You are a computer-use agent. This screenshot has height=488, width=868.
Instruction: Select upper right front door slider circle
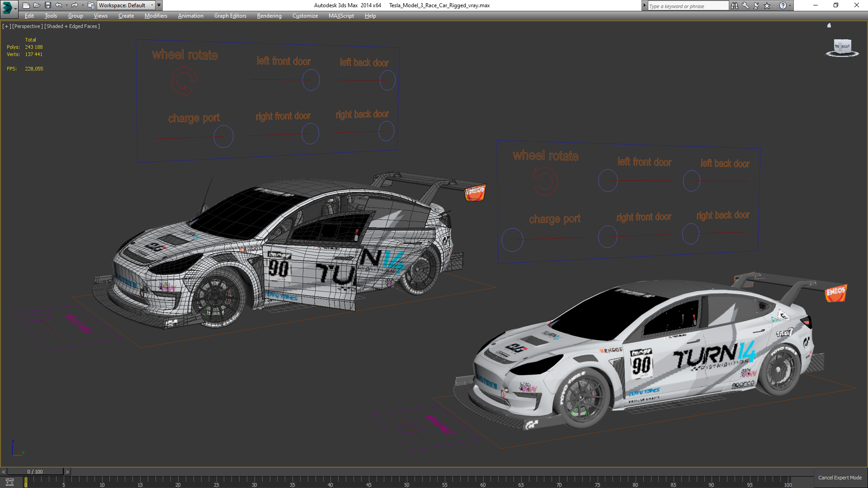310,134
